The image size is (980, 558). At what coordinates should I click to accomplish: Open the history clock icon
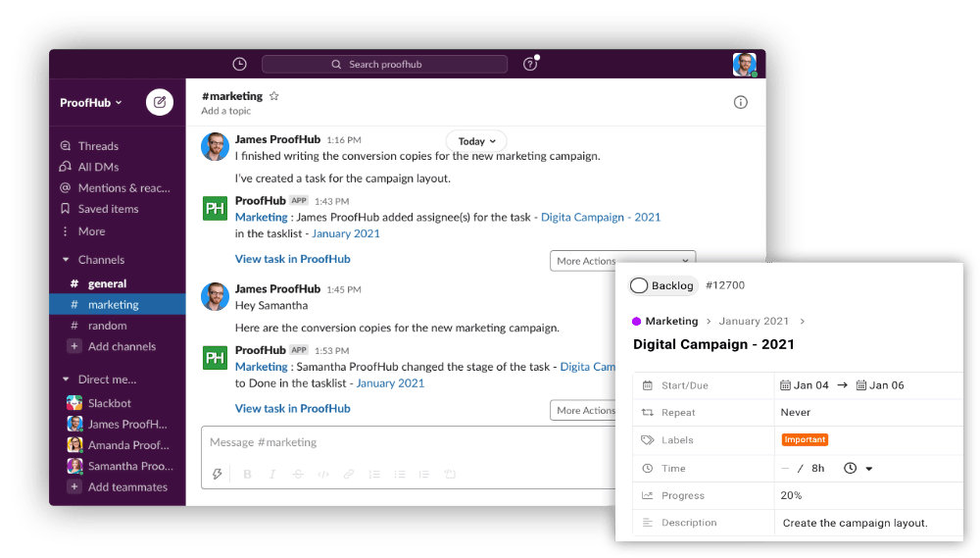pos(239,65)
